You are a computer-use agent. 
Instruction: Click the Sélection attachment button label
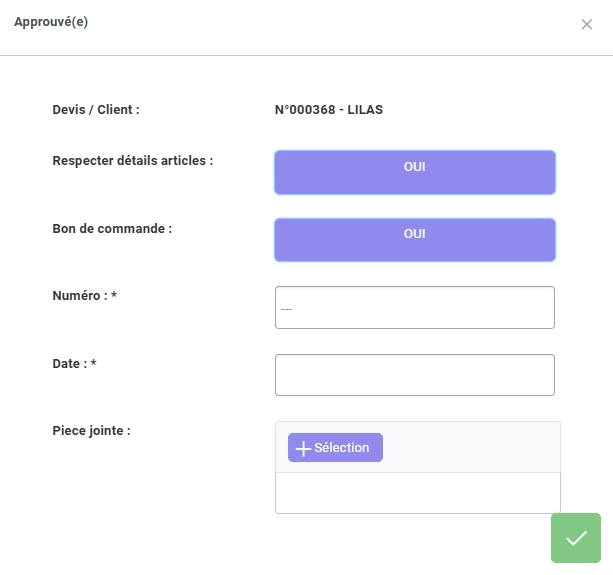click(342, 448)
